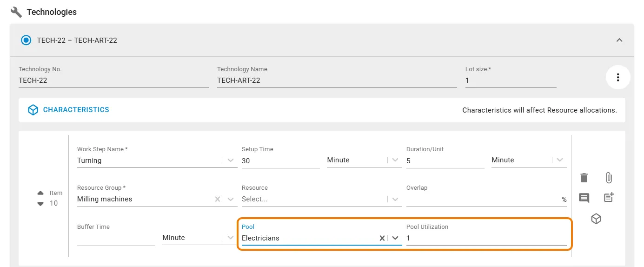Click the add note icon
The width and height of the screenshot is (644, 267).
click(x=609, y=197)
